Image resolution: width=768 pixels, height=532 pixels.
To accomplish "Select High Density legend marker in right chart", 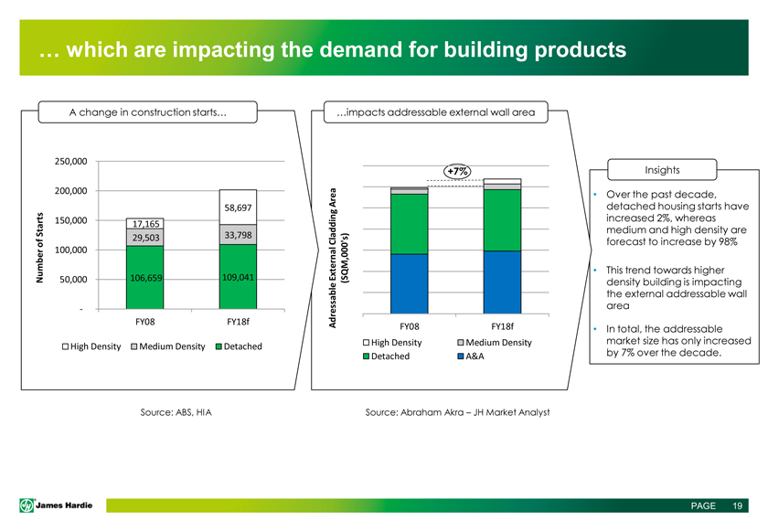I will click(x=367, y=343).
